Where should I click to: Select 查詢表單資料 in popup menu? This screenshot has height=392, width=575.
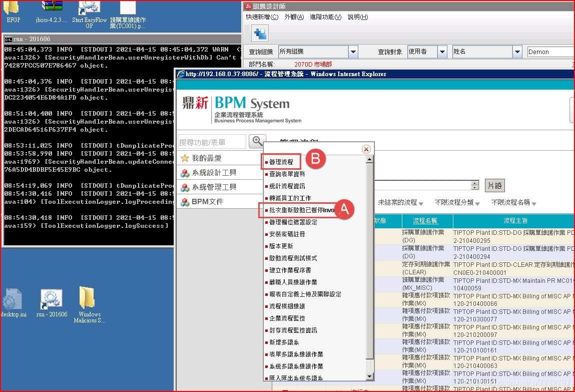pyautogui.click(x=287, y=174)
